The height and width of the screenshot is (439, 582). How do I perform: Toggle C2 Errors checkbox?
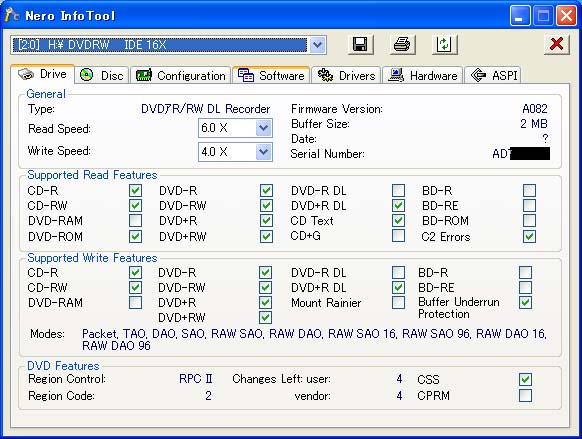pyautogui.click(x=529, y=236)
